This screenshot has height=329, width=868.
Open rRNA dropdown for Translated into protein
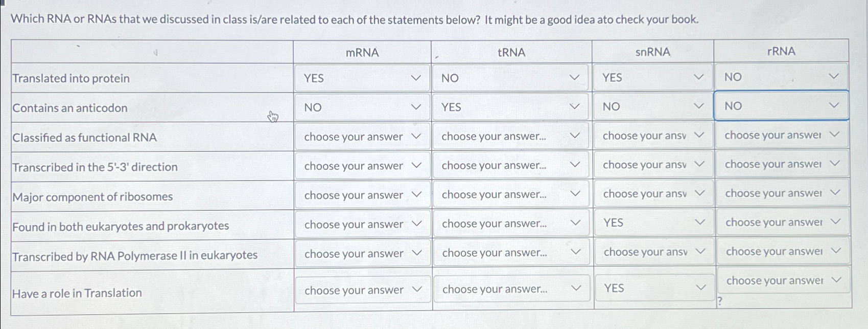(781, 77)
